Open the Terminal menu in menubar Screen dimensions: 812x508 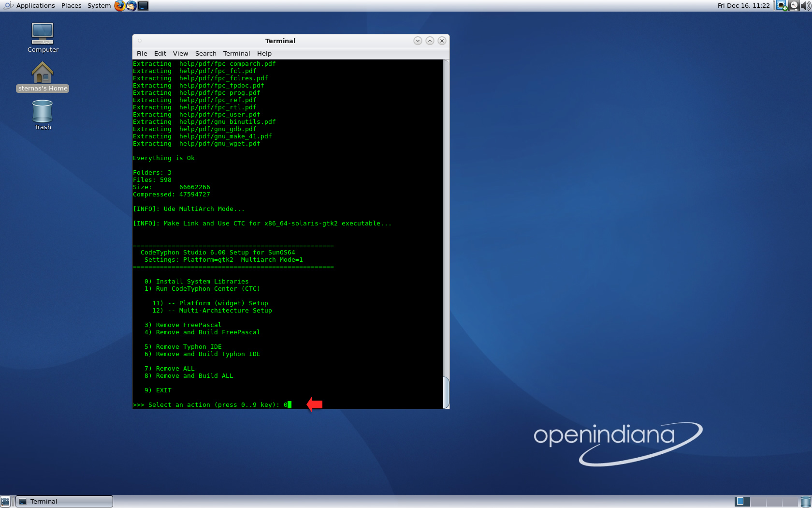coord(236,53)
